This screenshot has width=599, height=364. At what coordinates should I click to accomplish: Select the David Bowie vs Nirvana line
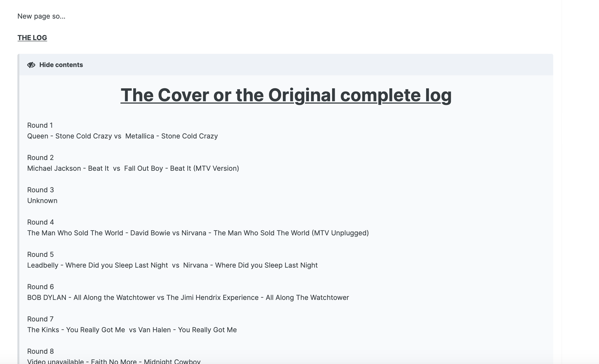pos(198,233)
